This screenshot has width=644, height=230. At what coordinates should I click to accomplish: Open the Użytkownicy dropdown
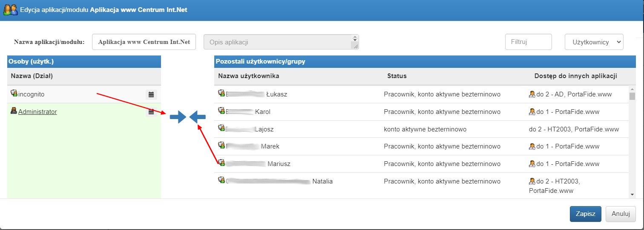(594, 42)
